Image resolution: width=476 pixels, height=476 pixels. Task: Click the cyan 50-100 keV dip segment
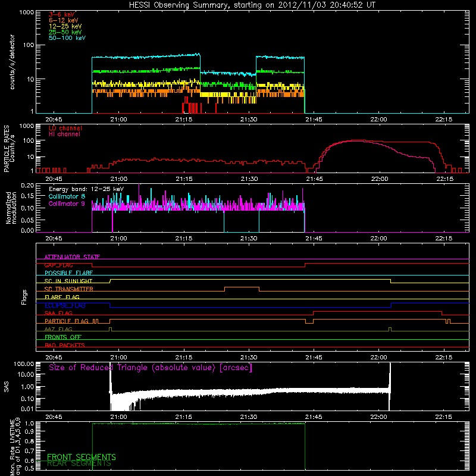point(228,73)
